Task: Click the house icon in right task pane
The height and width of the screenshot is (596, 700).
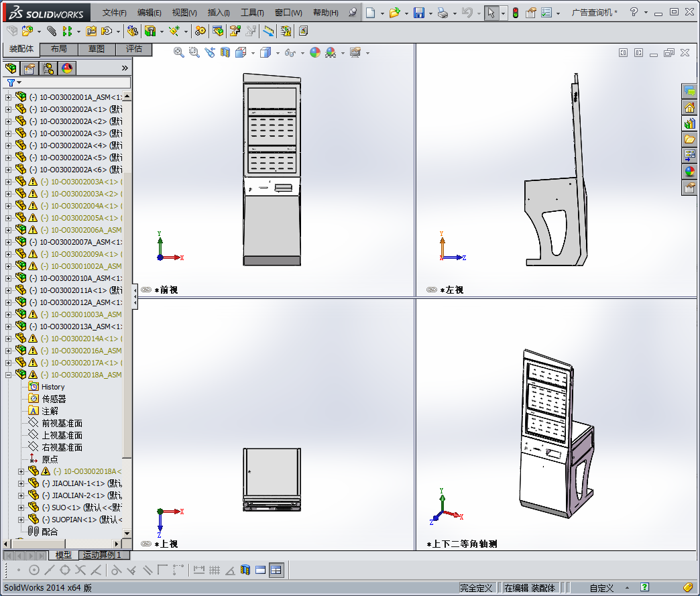Action: click(x=689, y=107)
